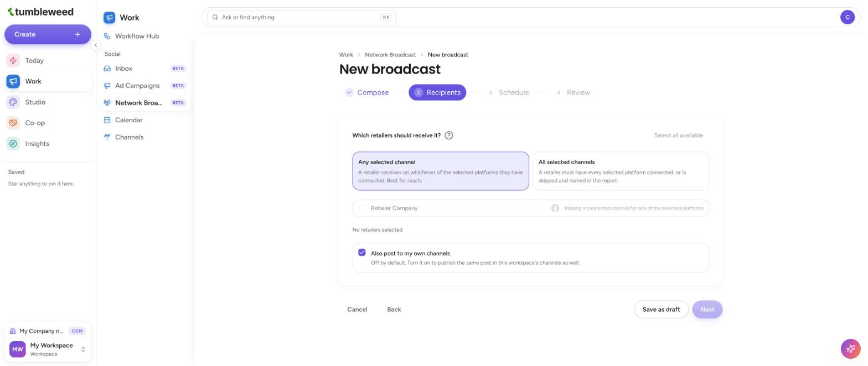The image size is (868, 366).
Task: Click the plus icon in Create button
Action: (x=77, y=34)
